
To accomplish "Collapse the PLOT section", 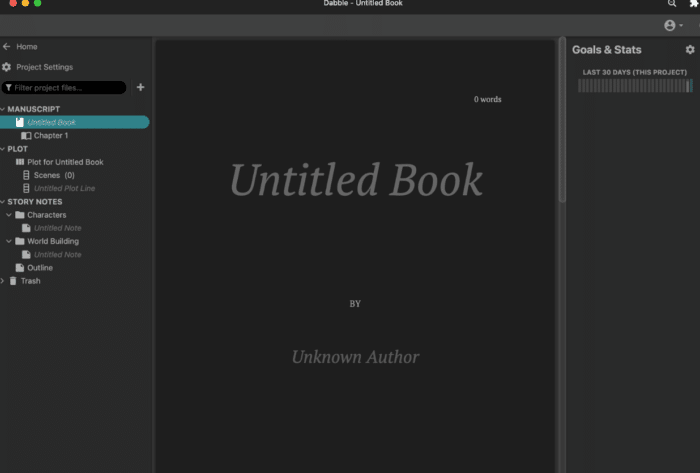I will pyautogui.click(x=2, y=149).
